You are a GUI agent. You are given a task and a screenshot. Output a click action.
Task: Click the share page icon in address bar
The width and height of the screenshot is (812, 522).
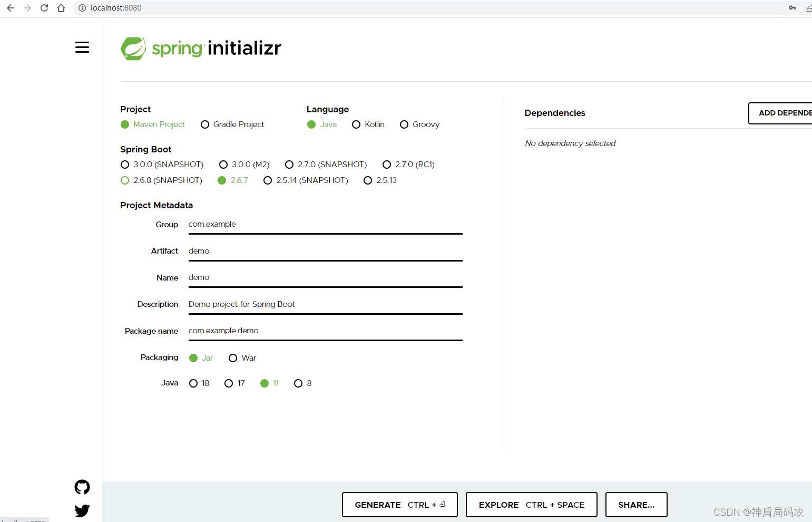point(808,8)
